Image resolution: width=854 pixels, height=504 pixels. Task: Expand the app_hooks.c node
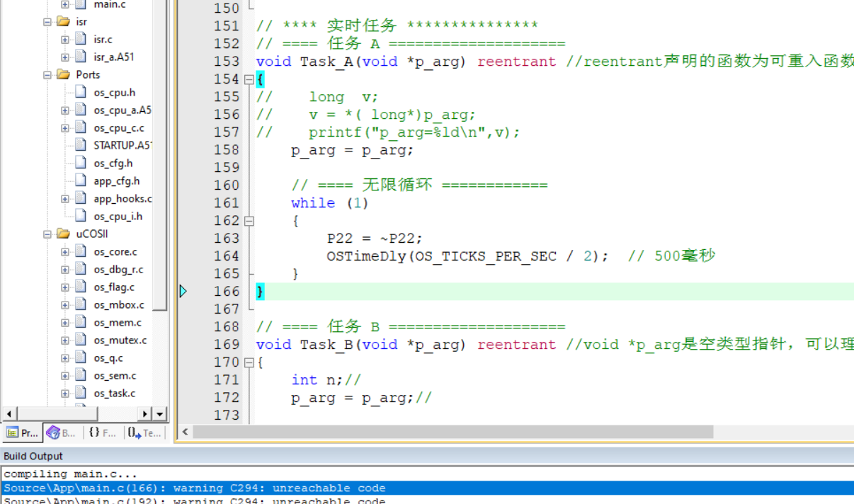tap(65, 199)
